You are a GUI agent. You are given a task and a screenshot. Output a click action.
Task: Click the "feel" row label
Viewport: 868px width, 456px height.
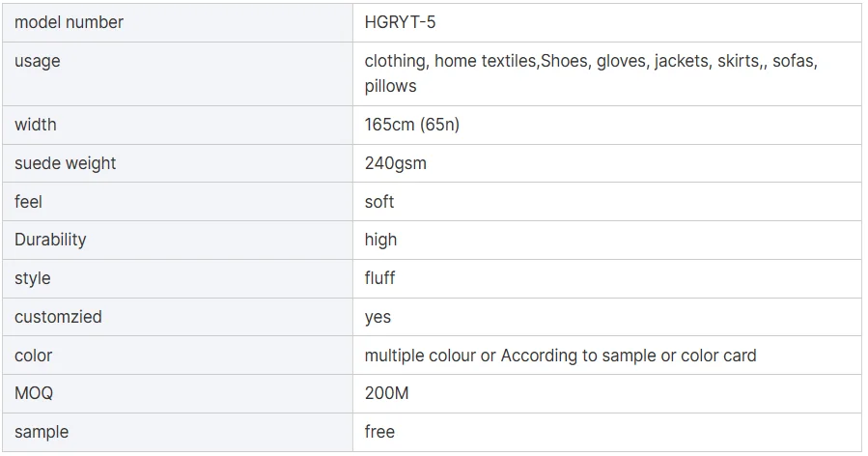pyautogui.click(x=28, y=202)
